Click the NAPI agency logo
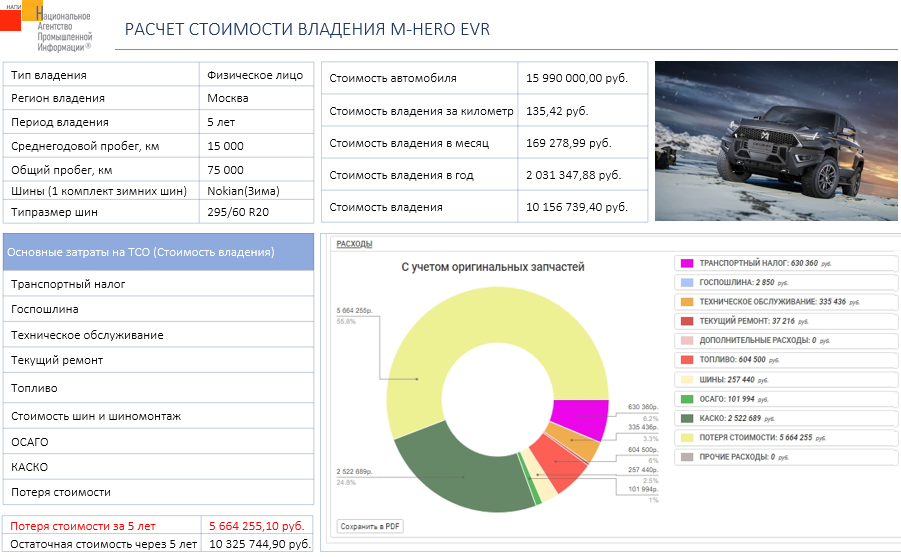Screen dimensions: 901x557 coord(47,28)
